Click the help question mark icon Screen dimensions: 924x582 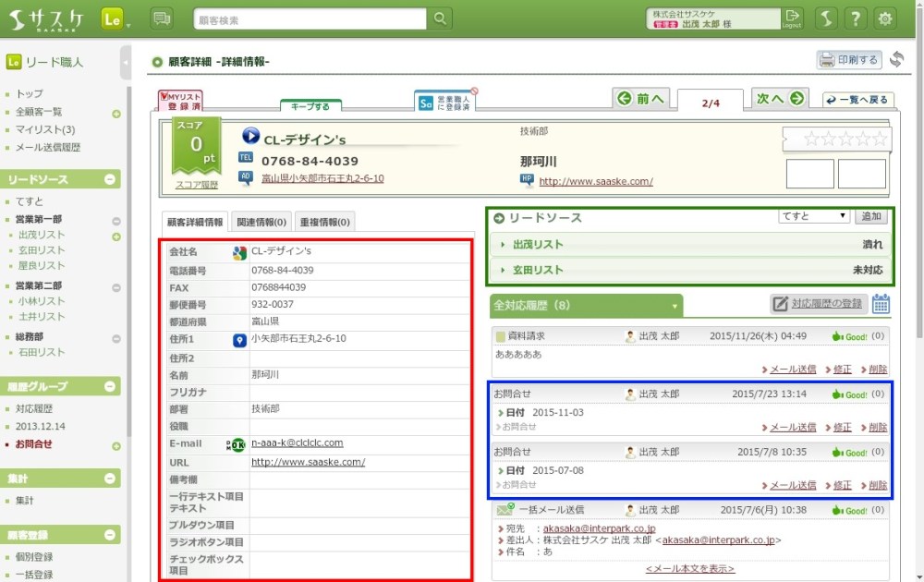857,18
